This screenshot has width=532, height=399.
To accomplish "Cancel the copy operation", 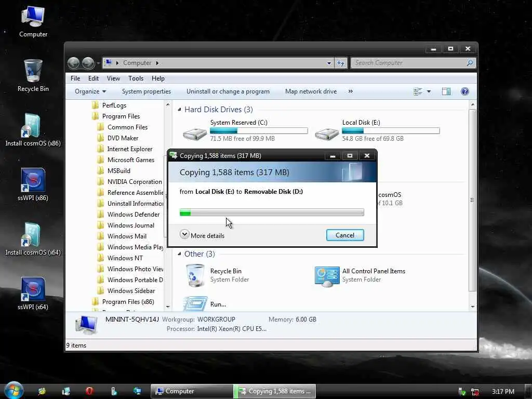I will 345,235.
